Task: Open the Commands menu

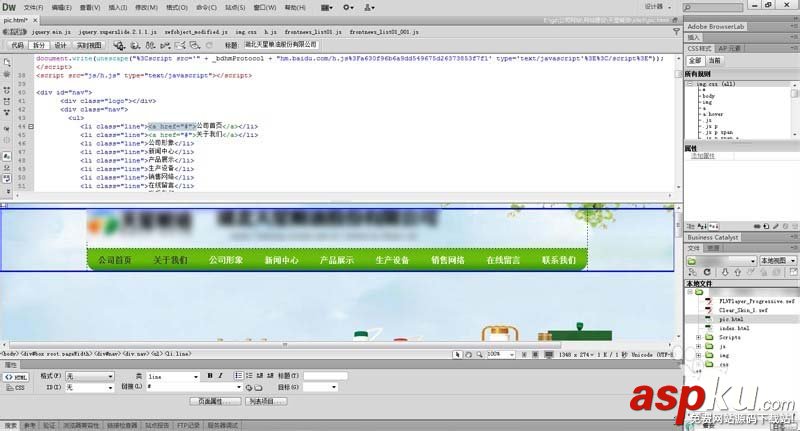Action: 206,8
